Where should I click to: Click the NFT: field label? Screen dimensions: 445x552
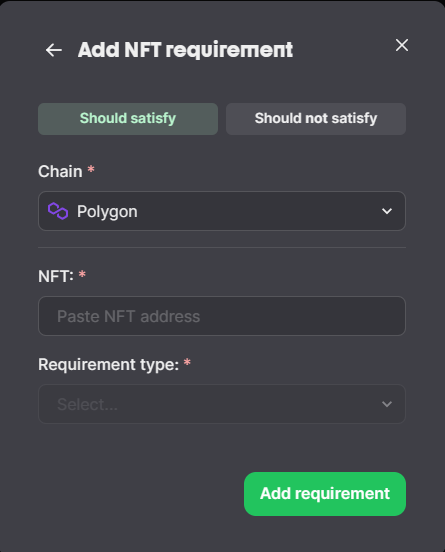pos(56,276)
